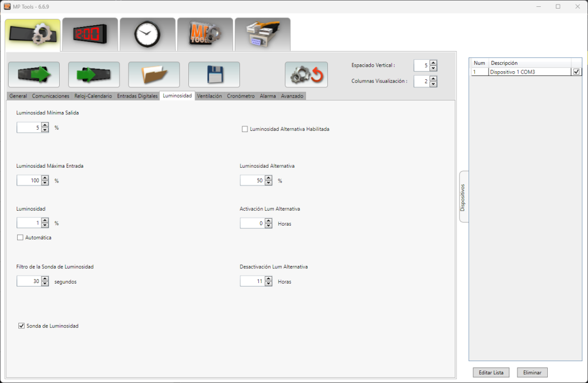Click the Desactivación Lum Alternativa value field
The image size is (588, 383).
click(x=253, y=281)
